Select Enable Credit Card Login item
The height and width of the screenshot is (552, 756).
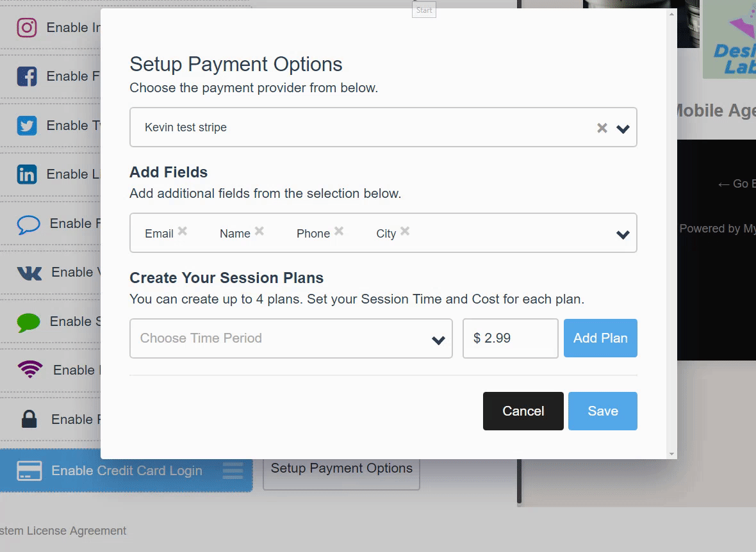tap(126, 471)
